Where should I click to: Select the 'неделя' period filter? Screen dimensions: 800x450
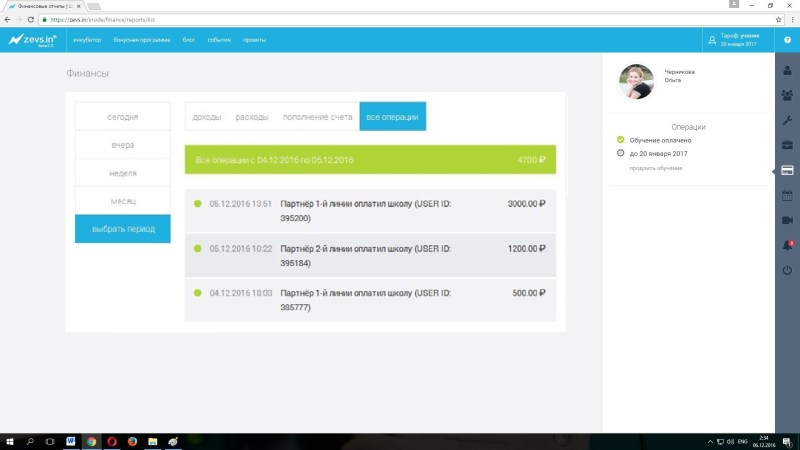pyautogui.click(x=122, y=173)
